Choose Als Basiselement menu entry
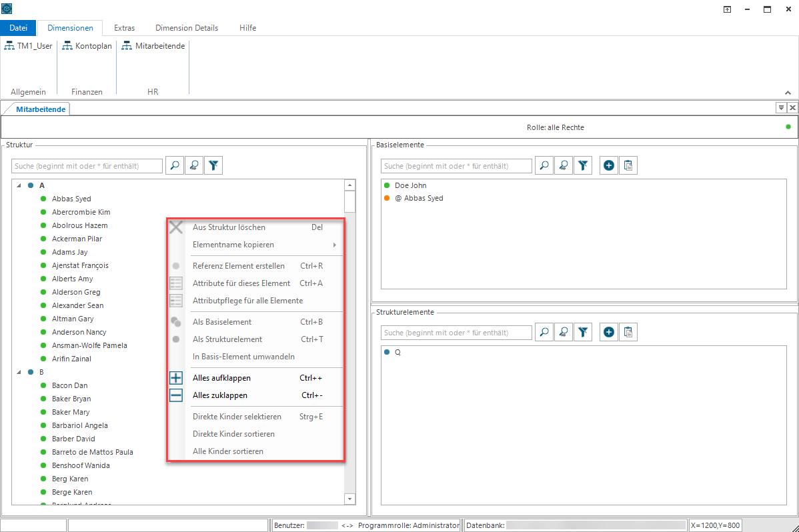Viewport: 799px width, 532px height. (256, 322)
